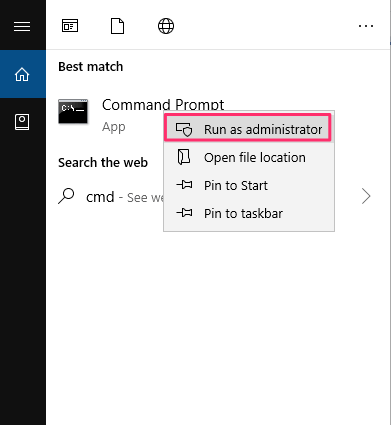Click the pin icon beside Pin to taskbar

(184, 212)
